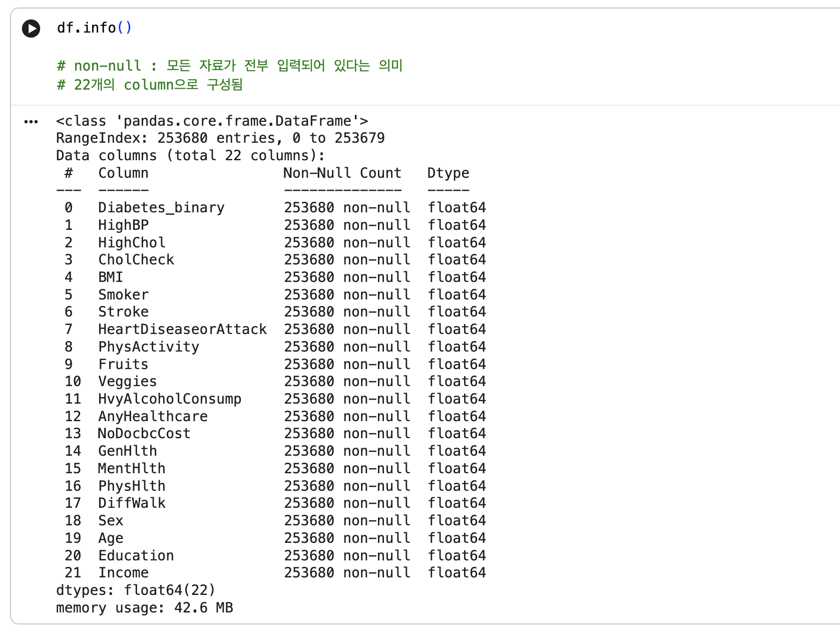Screen dimensions: 840x633
Task: Run the df.info() cell
Action: [x=31, y=29]
